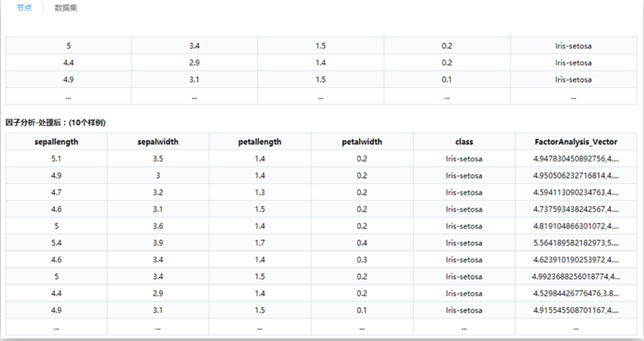Click the vector cell starting with 4.9923688256018774
The image size is (644, 341).
[x=576, y=277]
